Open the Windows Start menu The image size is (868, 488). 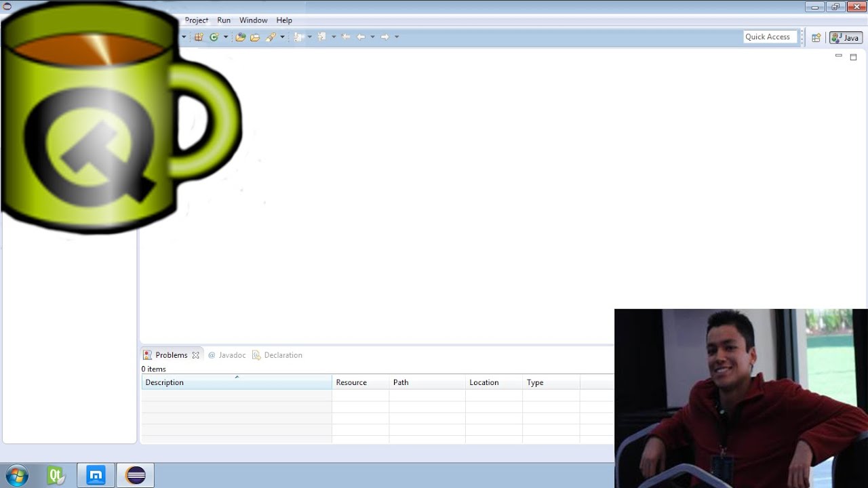click(16, 475)
